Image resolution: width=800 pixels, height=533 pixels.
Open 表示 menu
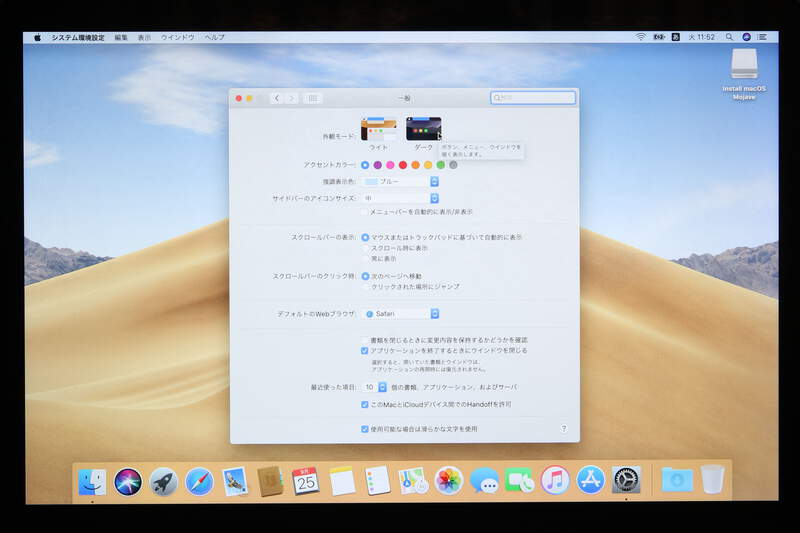pyautogui.click(x=144, y=37)
